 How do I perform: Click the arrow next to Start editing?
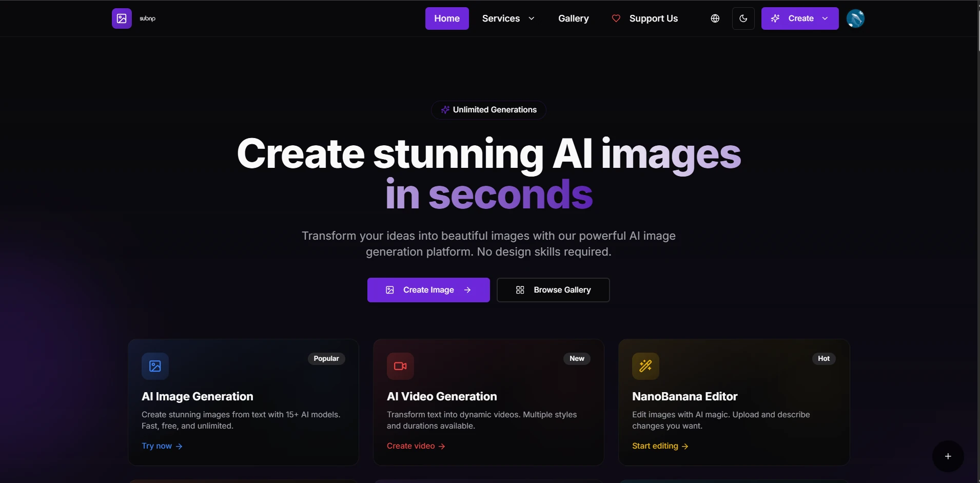pos(685,447)
